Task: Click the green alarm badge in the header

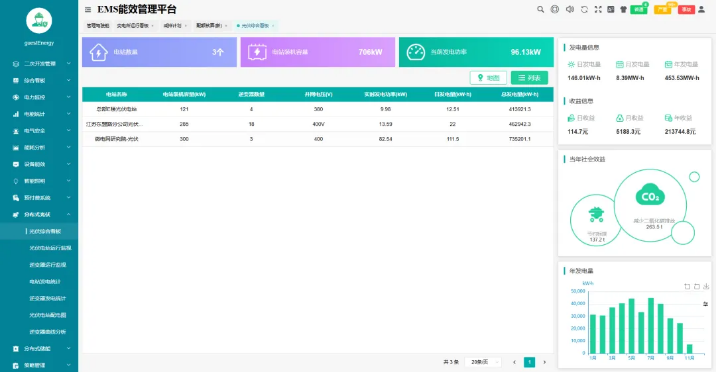Action: pyautogui.click(x=638, y=9)
